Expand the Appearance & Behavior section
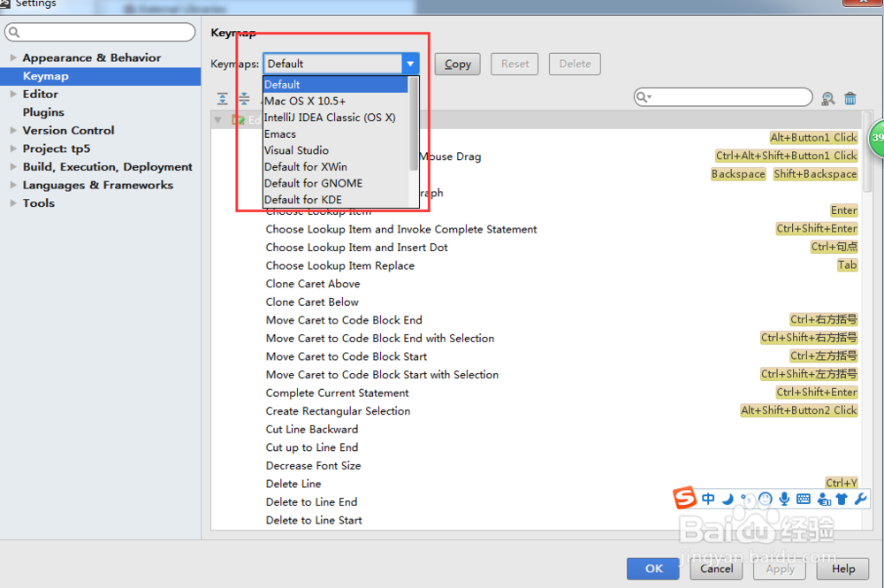 tap(13, 57)
